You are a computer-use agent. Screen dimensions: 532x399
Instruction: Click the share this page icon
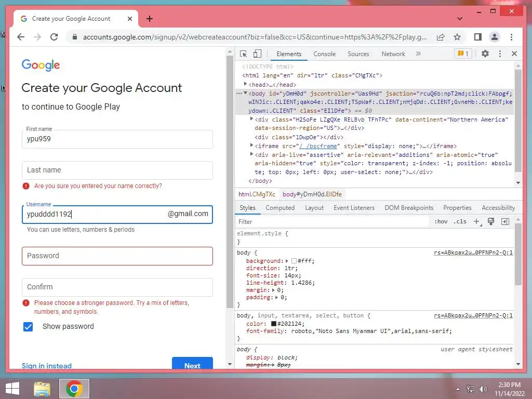441,37
